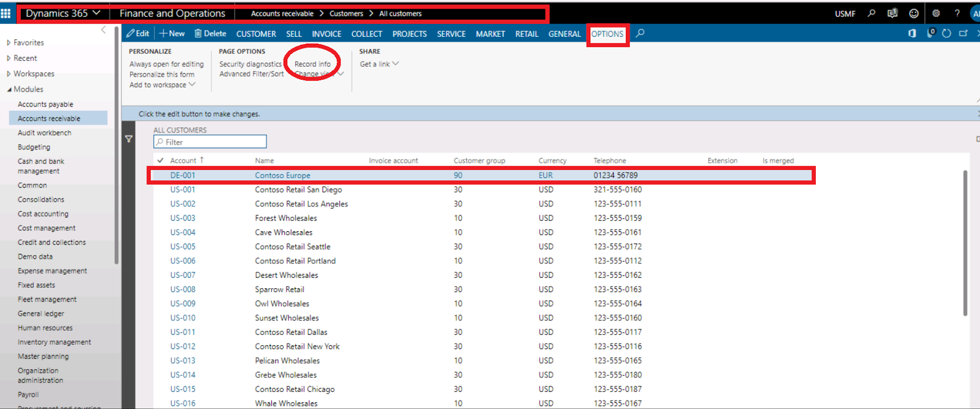Click the action pane search magnifier icon
The image size is (980, 409).
(640, 33)
